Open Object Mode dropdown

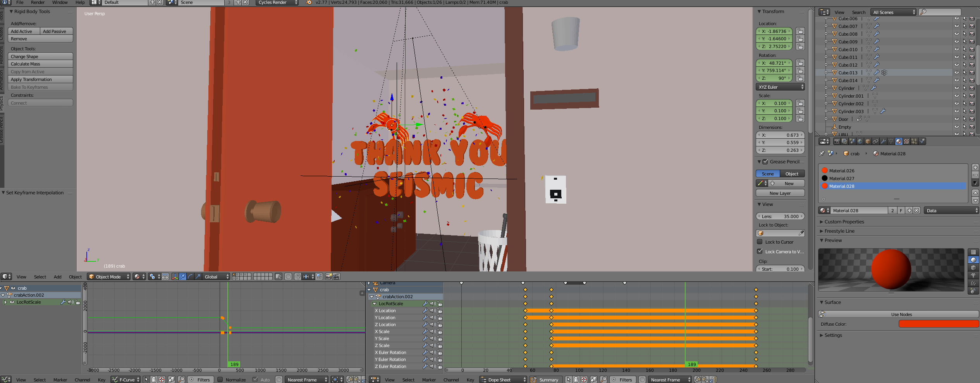[108, 277]
